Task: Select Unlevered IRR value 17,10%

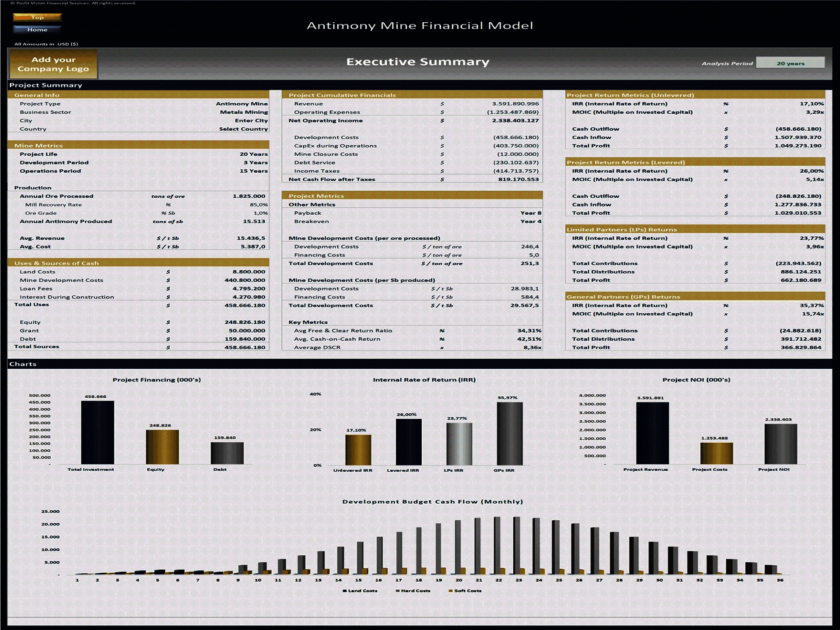Action: (x=812, y=104)
